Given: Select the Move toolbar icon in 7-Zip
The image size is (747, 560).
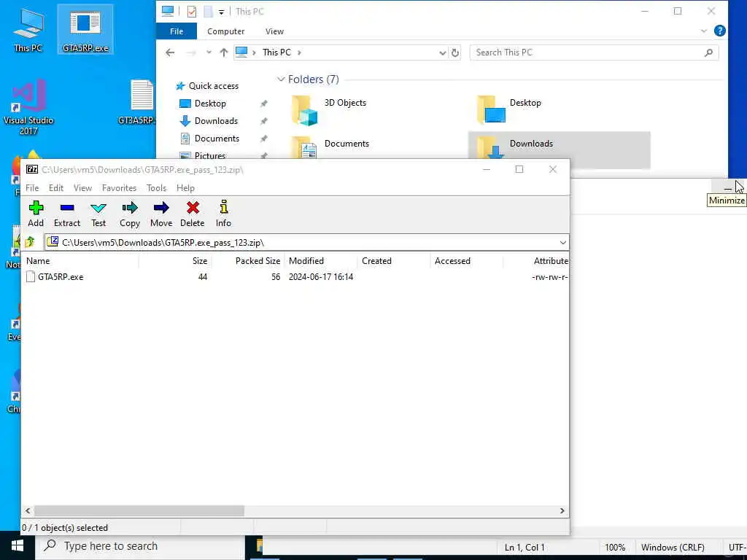Looking at the screenshot, I should (x=161, y=214).
